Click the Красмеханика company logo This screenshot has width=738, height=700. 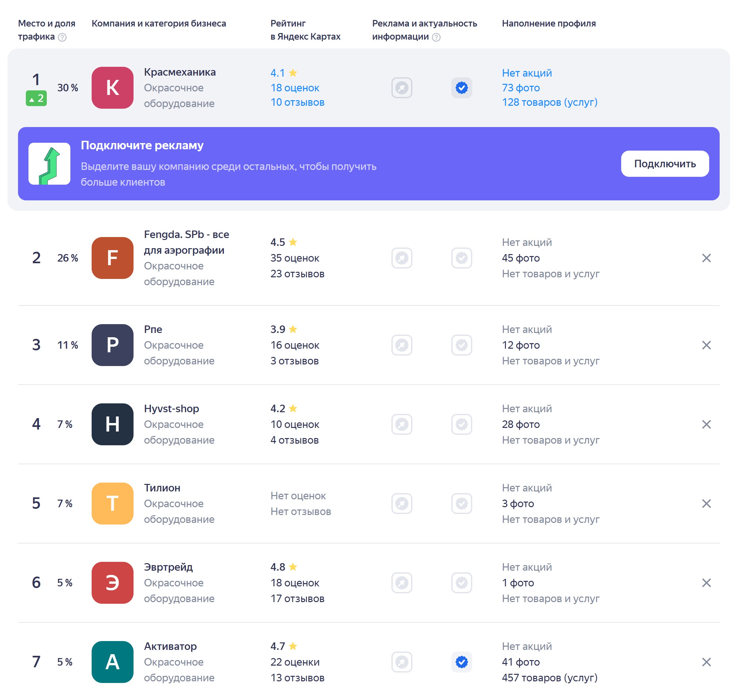(x=112, y=88)
